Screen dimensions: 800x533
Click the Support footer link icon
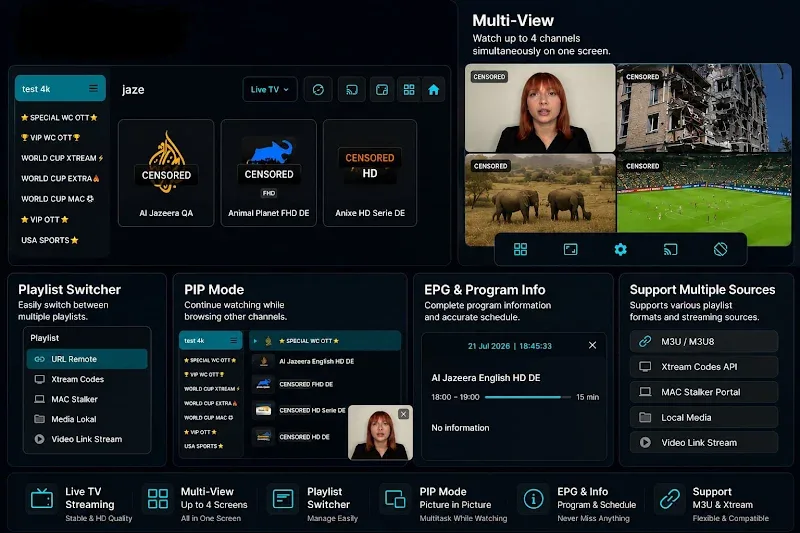pos(669,498)
